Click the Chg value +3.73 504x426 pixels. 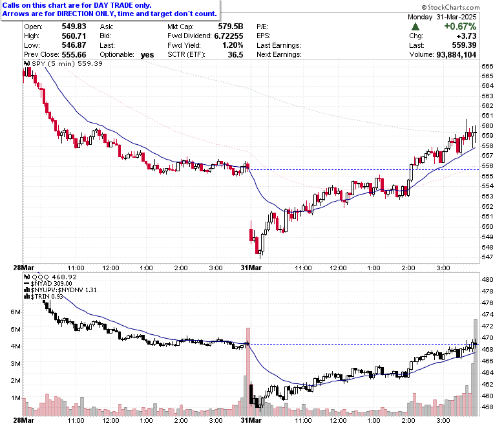tap(467, 36)
